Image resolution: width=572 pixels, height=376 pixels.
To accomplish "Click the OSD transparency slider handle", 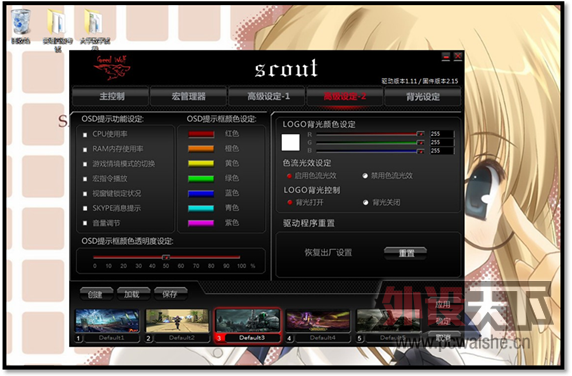I will pos(166,257).
